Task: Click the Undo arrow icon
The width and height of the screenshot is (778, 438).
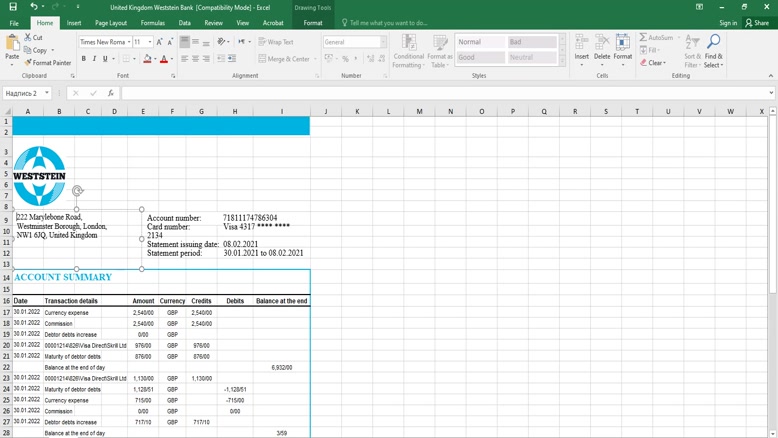Action: (33, 7)
